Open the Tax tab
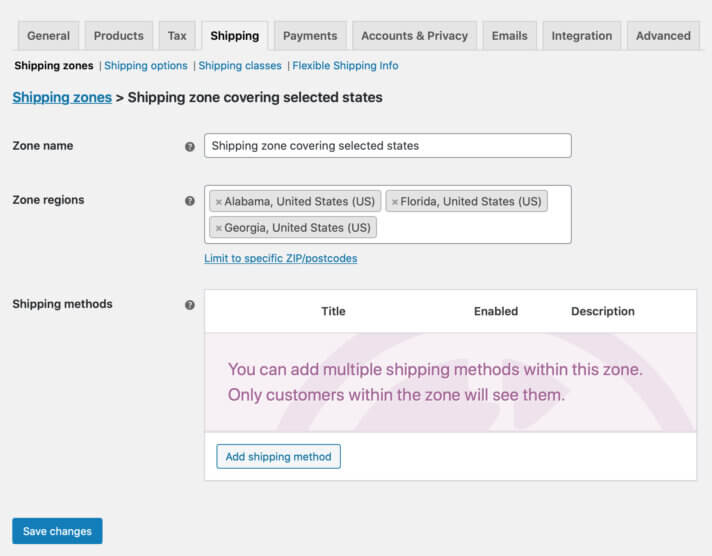The width and height of the screenshot is (712, 556). (x=177, y=35)
